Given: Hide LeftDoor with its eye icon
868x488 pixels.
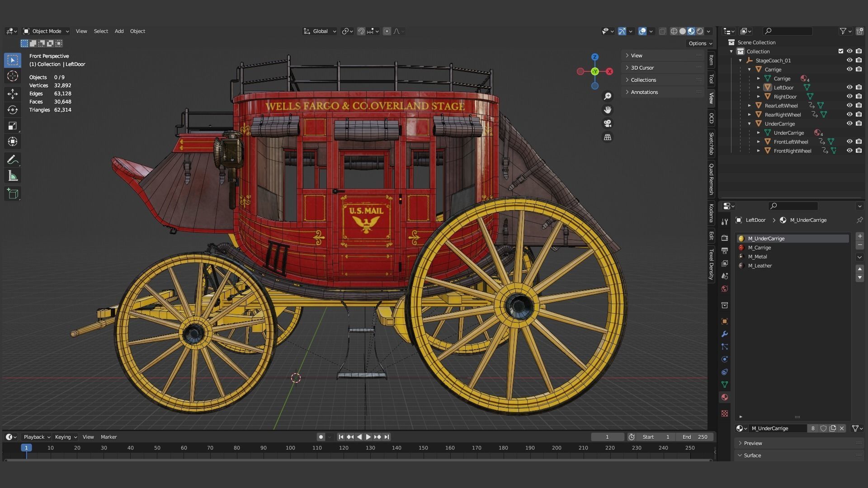Looking at the screenshot, I should click(x=849, y=87).
